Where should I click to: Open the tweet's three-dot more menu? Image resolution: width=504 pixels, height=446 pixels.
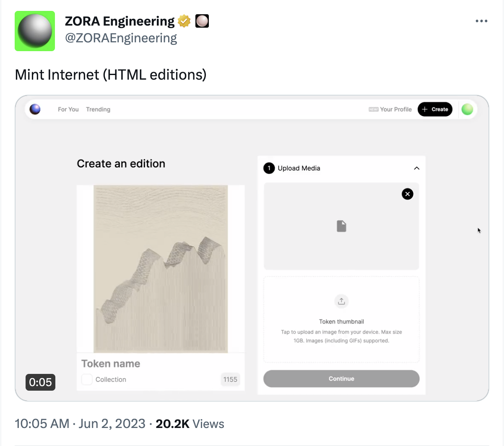coord(481,21)
